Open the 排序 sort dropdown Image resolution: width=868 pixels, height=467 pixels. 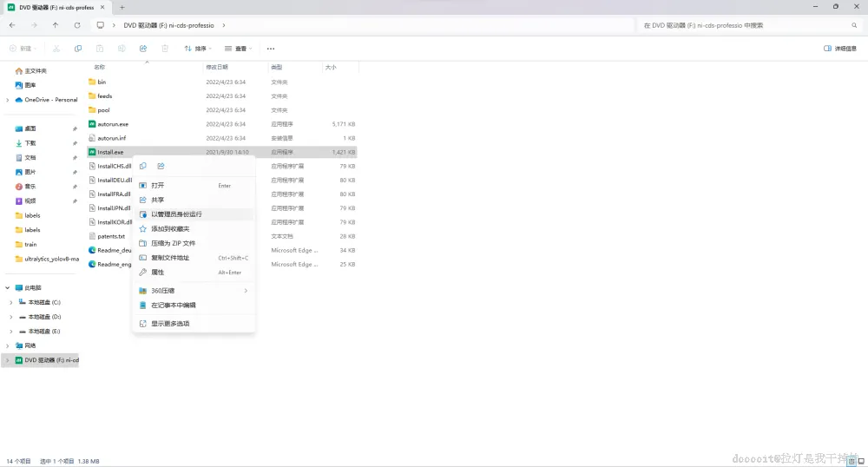tap(198, 49)
